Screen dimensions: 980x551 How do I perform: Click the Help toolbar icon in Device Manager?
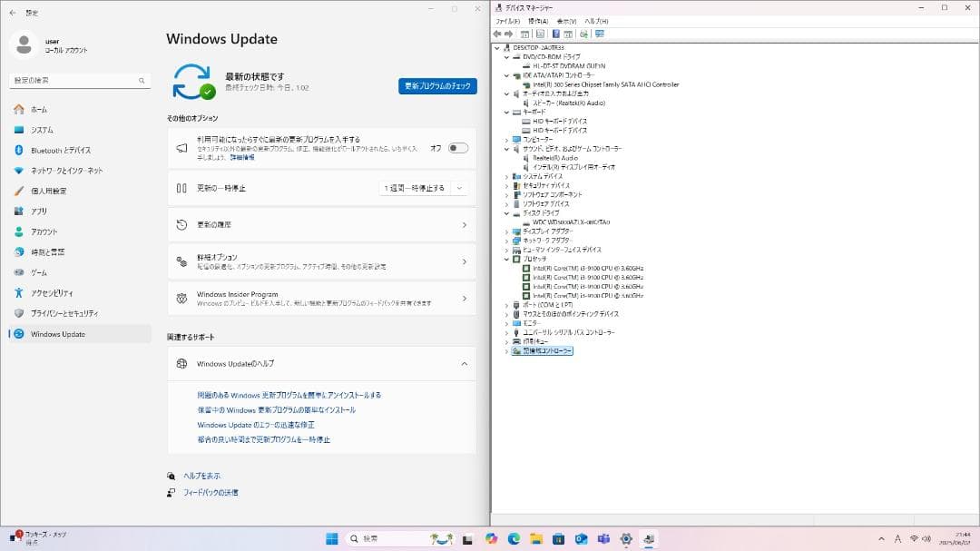coord(556,34)
